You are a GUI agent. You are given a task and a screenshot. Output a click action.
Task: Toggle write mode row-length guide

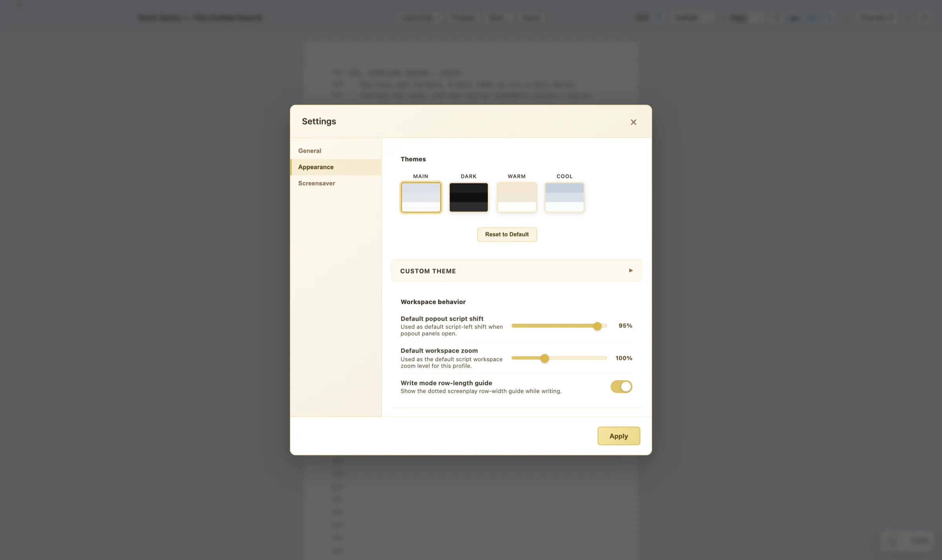(621, 387)
